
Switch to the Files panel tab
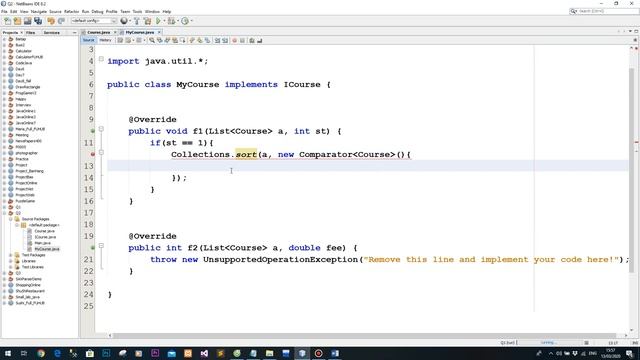pos(31,32)
